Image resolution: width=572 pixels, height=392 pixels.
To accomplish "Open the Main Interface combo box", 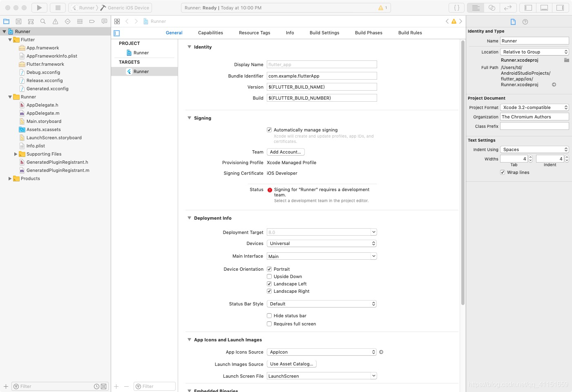I will pyautogui.click(x=322, y=256).
